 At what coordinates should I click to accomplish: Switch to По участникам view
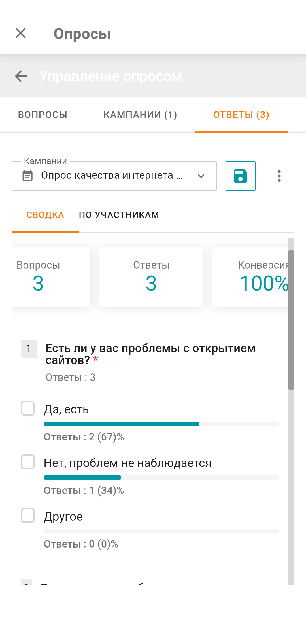click(119, 215)
